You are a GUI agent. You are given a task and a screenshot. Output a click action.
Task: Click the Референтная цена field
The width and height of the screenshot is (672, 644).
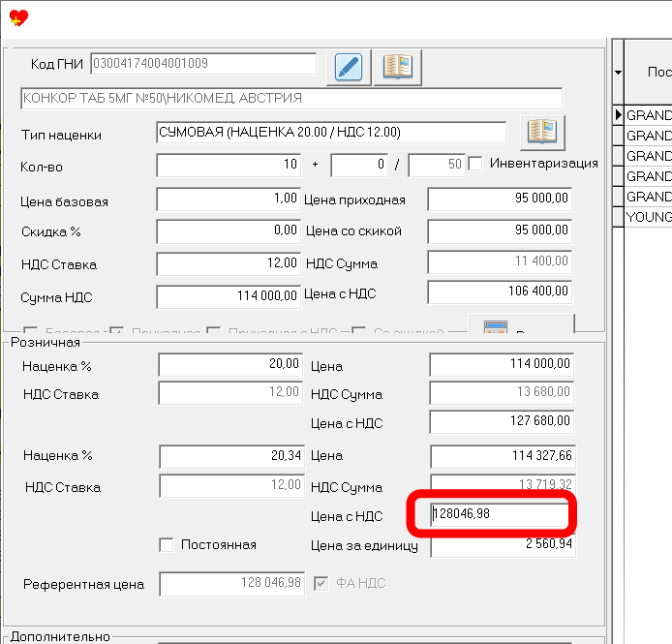coord(231,584)
